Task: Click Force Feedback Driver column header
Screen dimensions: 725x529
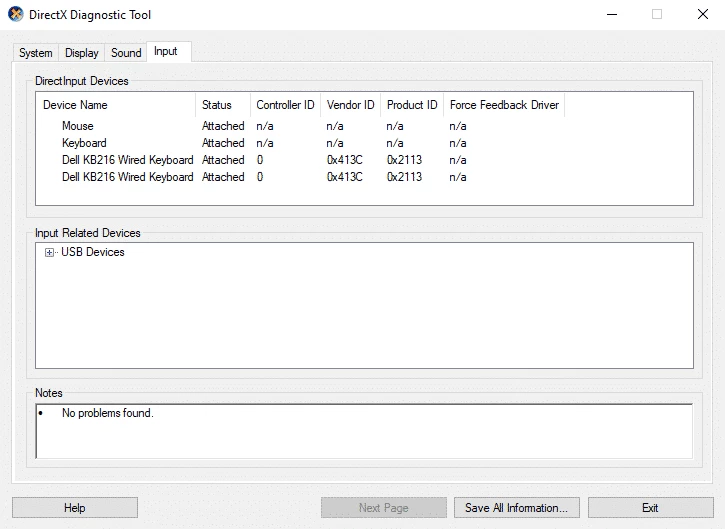Action: click(x=504, y=105)
